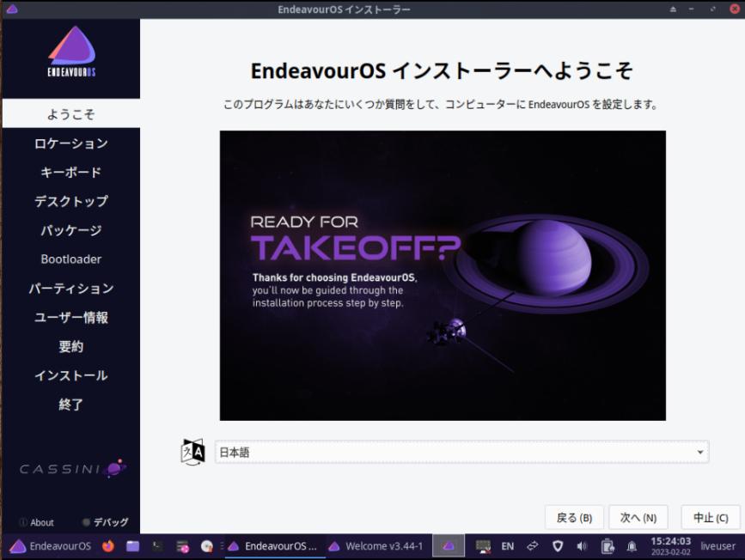Viewport: 745px width, 560px height.
Task: Maximize the EndeavourOS installer window
Action: 712,9
